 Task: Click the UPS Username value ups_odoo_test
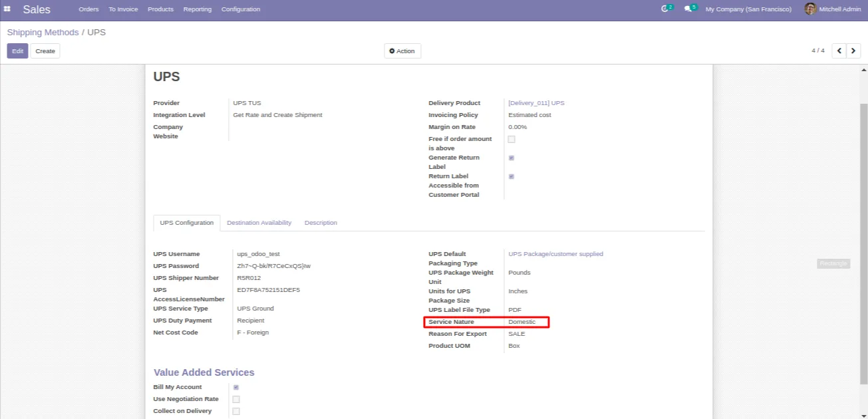click(x=258, y=254)
